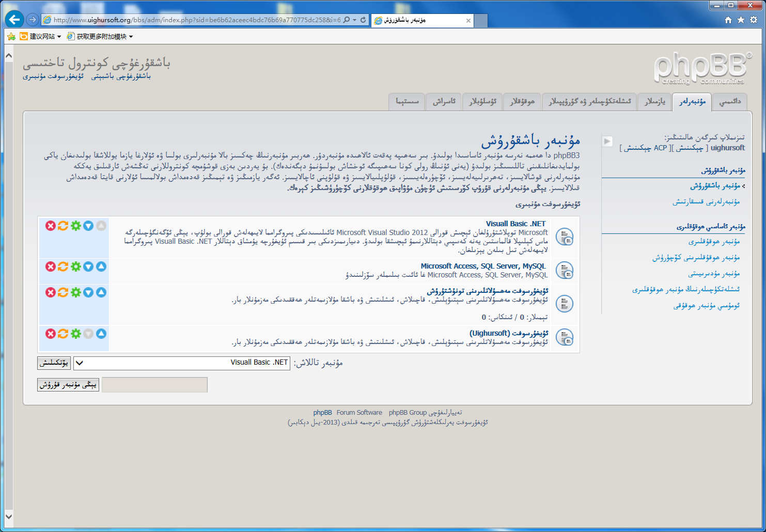Resync the (Uighursoft) forum
766x532 pixels.
tap(63, 334)
